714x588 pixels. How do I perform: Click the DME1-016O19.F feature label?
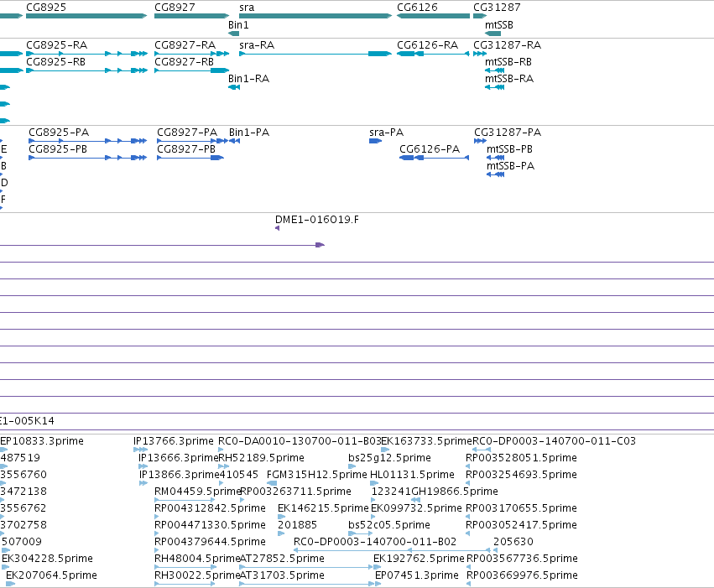tap(317, 220)
